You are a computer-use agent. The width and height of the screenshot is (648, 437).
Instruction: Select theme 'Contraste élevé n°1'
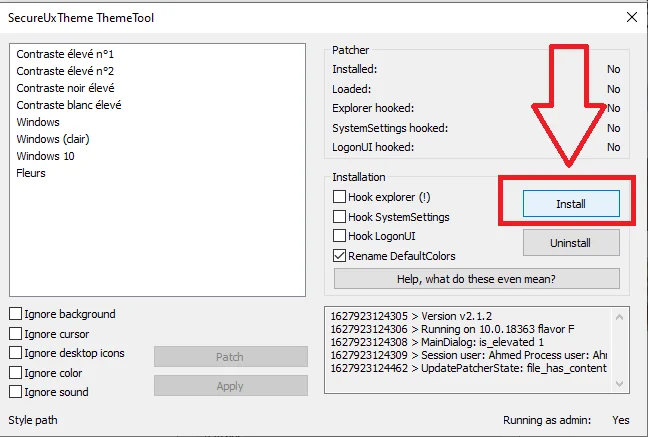(x=65, y=54)
